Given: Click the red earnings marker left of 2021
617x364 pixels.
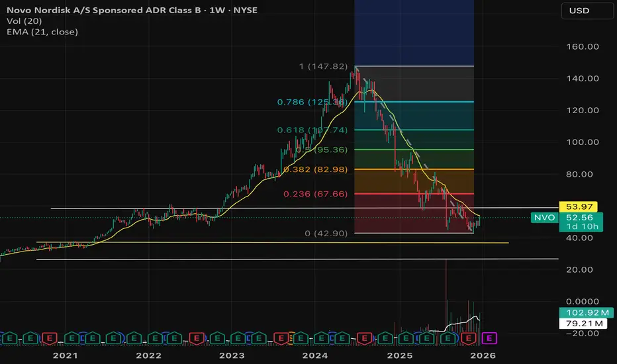Looking at the screenshot, I should 50,338.
